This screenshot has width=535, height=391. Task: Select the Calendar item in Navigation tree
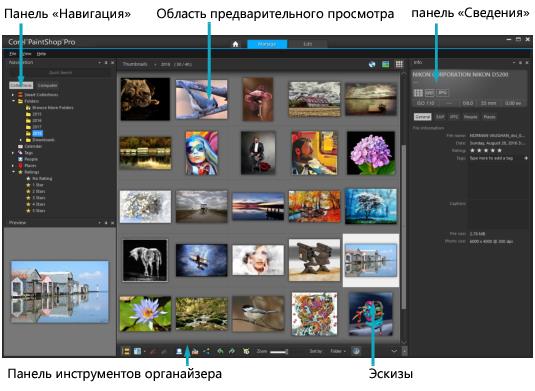(x=33, y=146)
